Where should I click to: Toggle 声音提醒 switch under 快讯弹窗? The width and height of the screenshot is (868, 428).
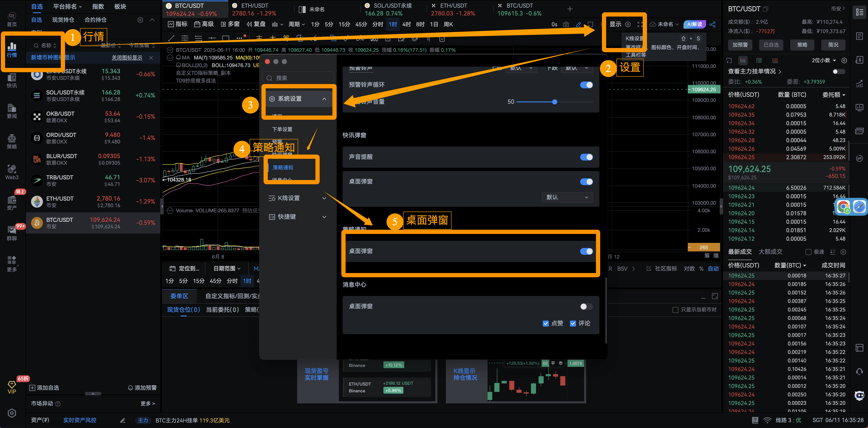coord(586,157)
